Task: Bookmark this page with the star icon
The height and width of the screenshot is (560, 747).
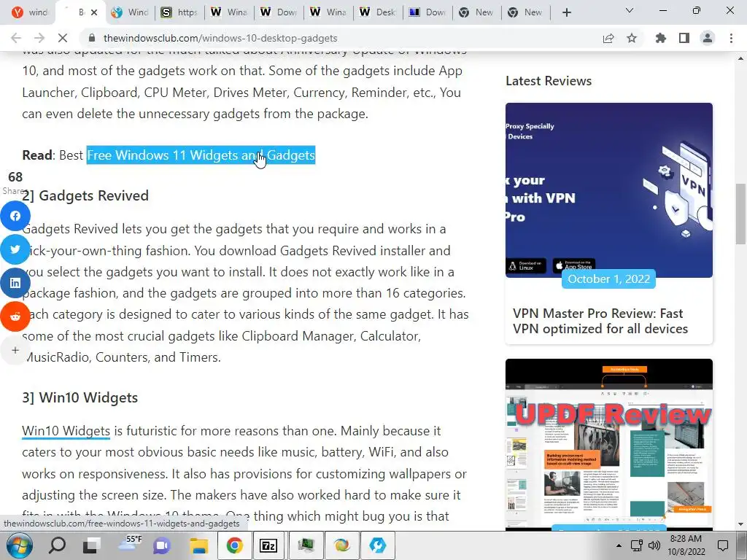Action: tap(632, 38)
